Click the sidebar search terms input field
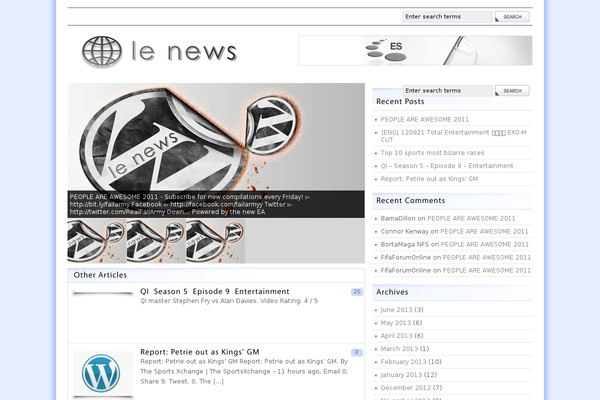 tap(447, 90)
